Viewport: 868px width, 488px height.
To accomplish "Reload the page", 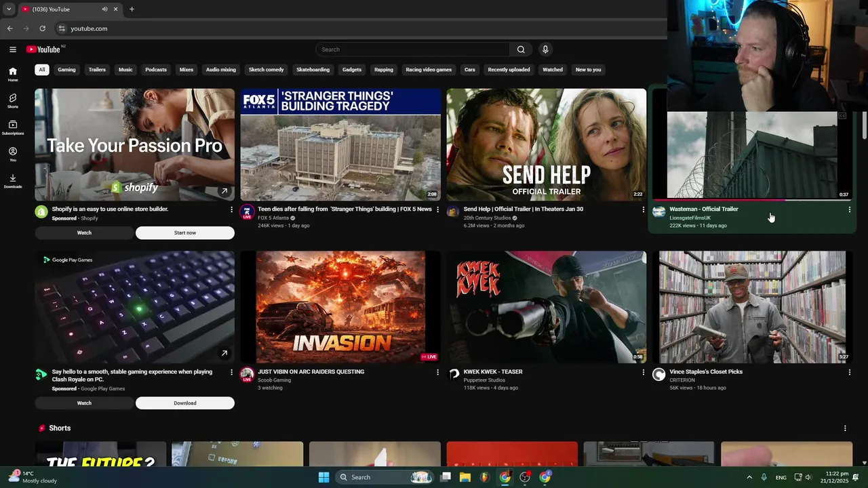I will click(x=42, y=28).
